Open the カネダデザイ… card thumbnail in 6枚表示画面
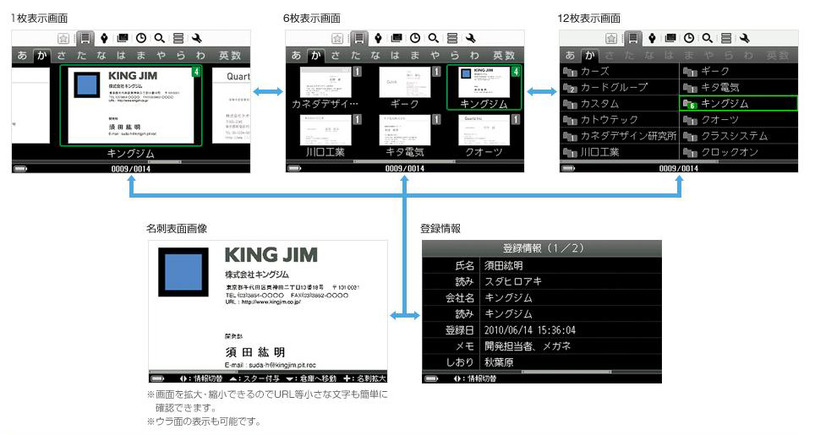The height and width of the screenshot is (435, 826). tap(326, 83)
